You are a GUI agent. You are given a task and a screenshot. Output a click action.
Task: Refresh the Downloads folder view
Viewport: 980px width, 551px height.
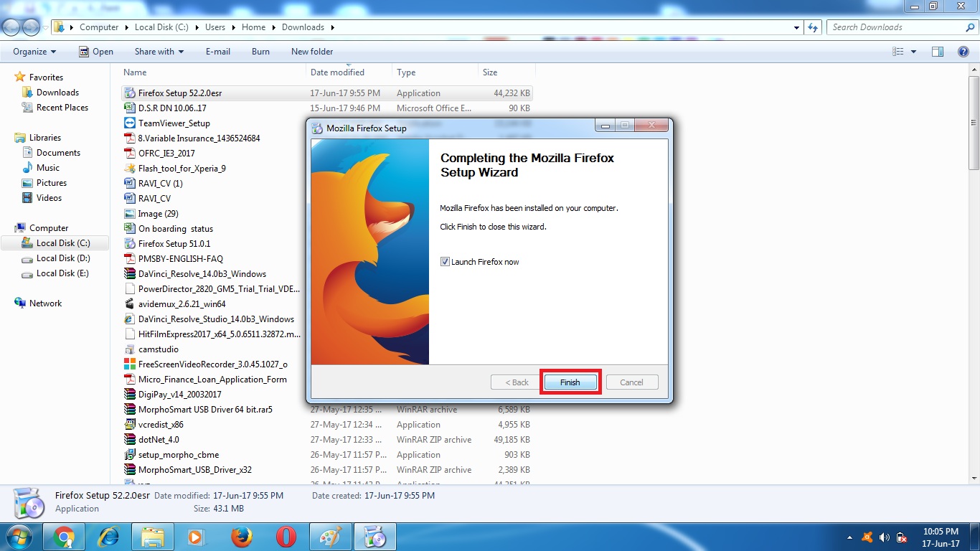(813, 27)
